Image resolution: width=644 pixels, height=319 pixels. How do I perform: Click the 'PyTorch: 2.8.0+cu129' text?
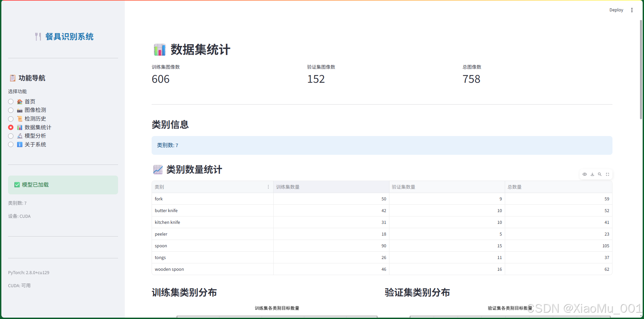(x=29, y=273)
